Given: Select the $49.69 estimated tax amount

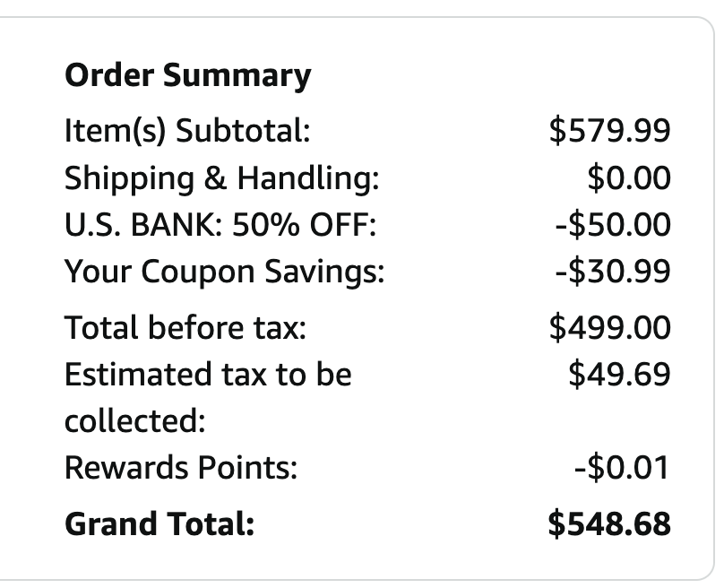Looking at the screenshot, I should click(619, 374).
